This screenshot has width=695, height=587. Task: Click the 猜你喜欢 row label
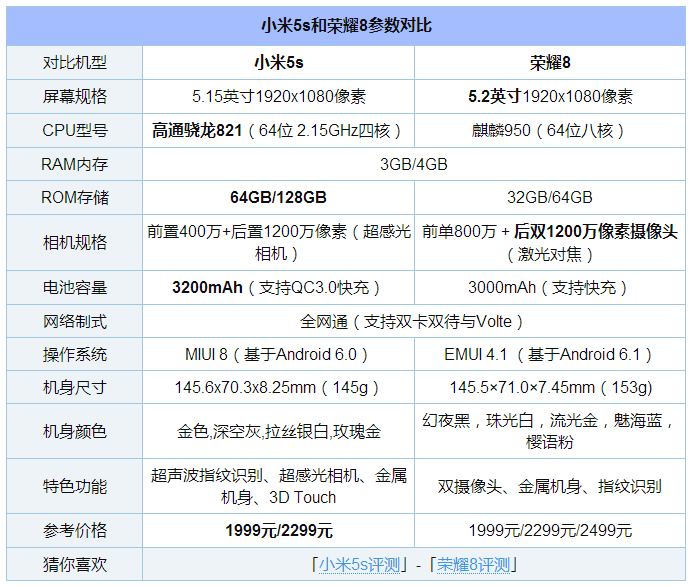[75, 564]
